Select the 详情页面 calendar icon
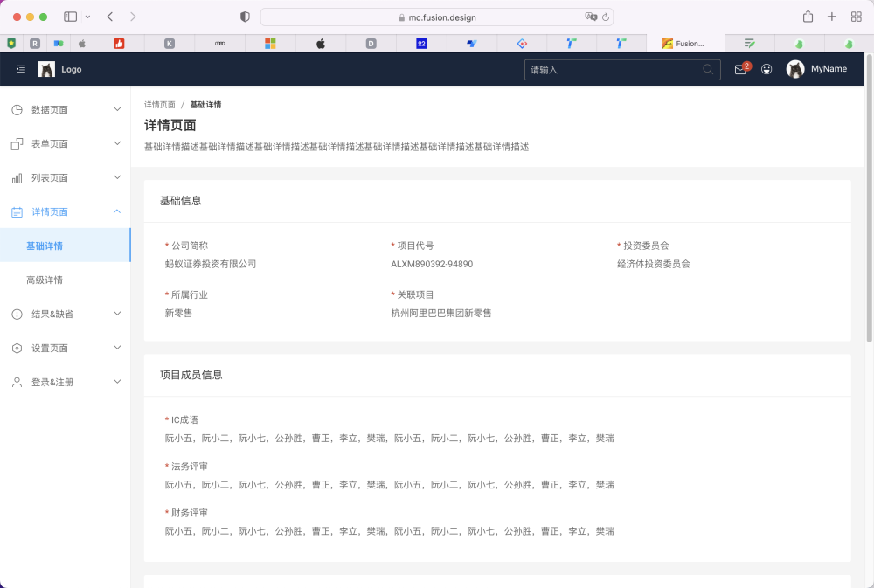 16,211
